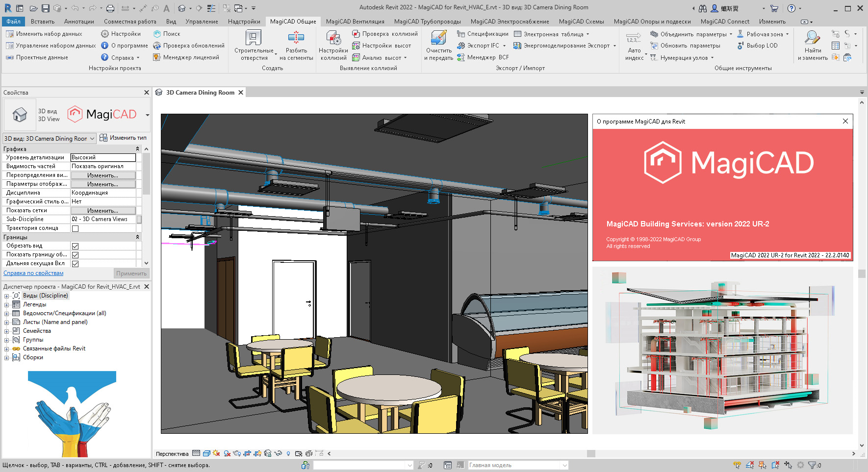Open Настройки коллизий
868x472 pixels.
tap(333, 45)
